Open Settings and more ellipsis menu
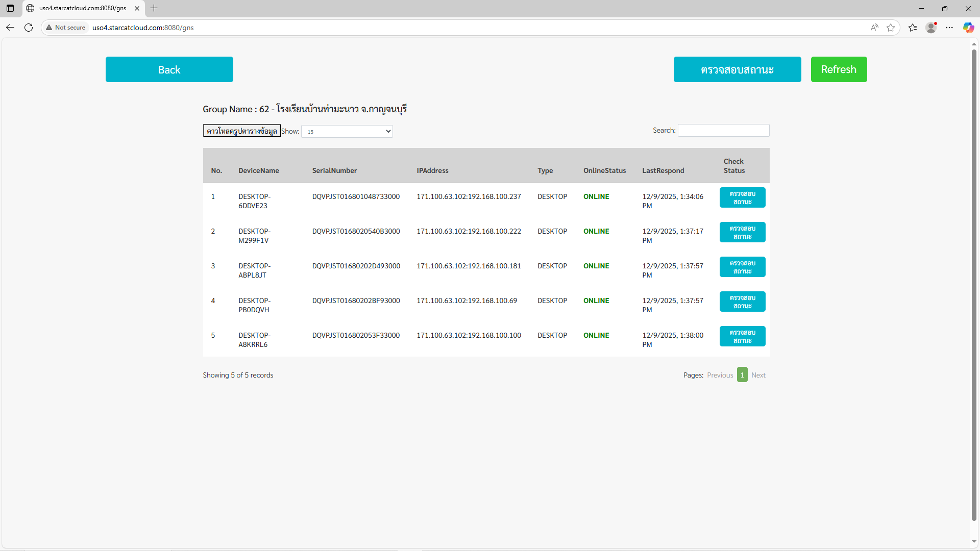The image size is (980, 551). [949, 28]
